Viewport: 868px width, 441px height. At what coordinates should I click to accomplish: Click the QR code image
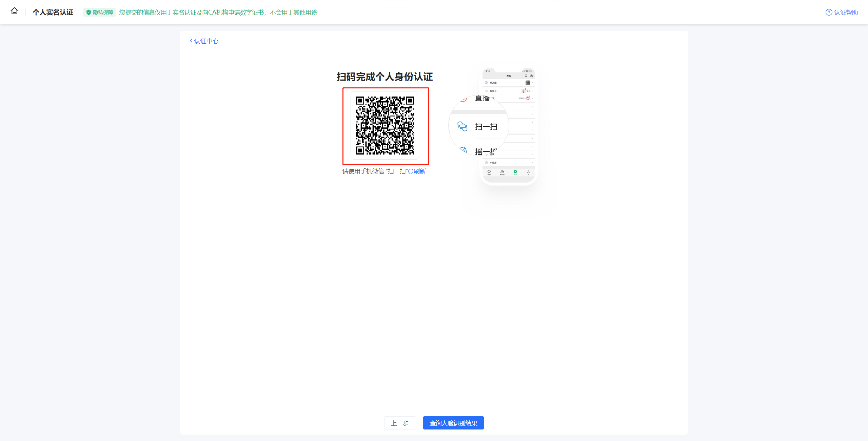tap(385, 125)
